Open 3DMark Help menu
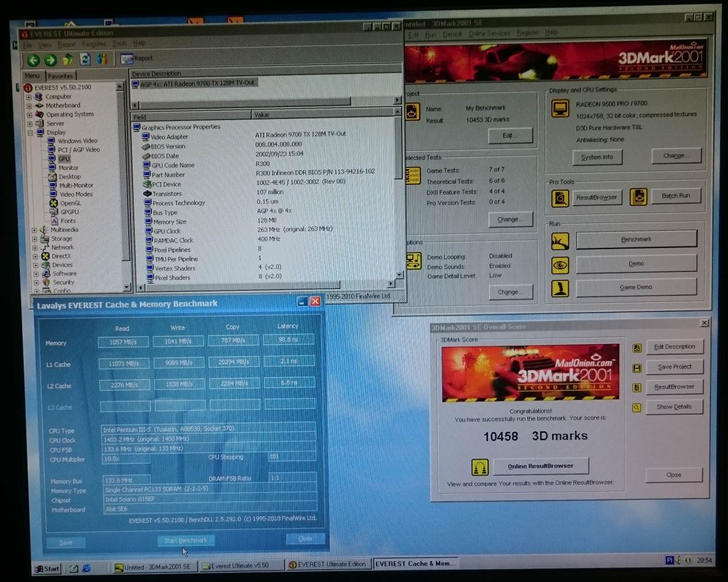 point(551,32)
